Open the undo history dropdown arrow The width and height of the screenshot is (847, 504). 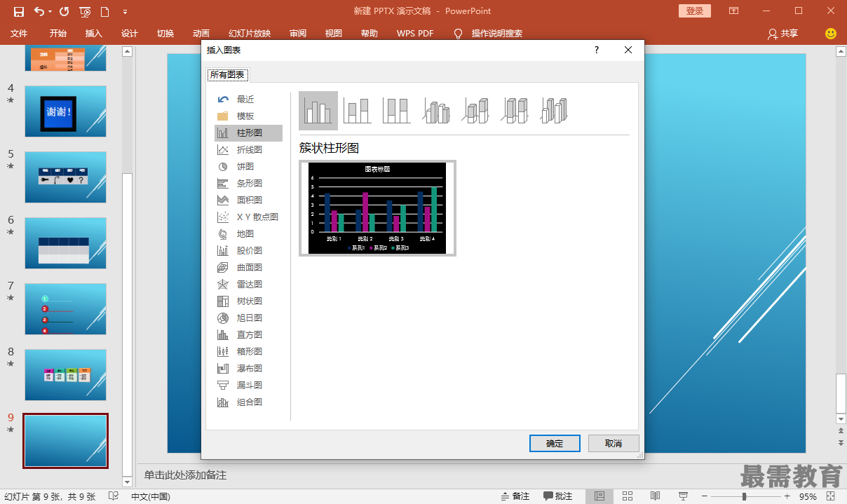(50, 11)
